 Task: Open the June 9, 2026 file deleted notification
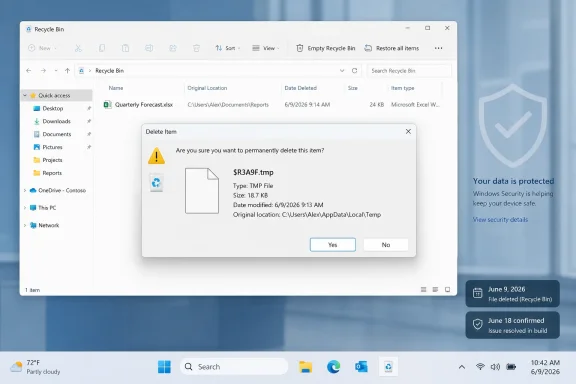pyautogui.click(x=512, y=294)
